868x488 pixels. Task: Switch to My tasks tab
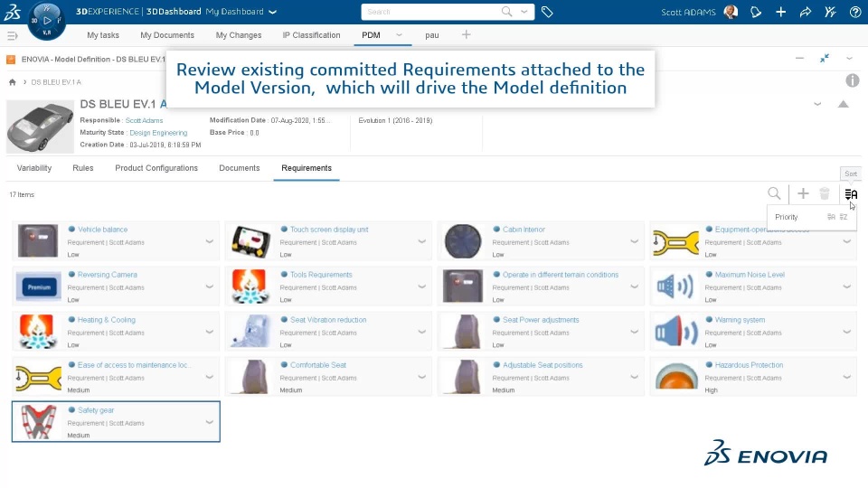click(103, 35)
